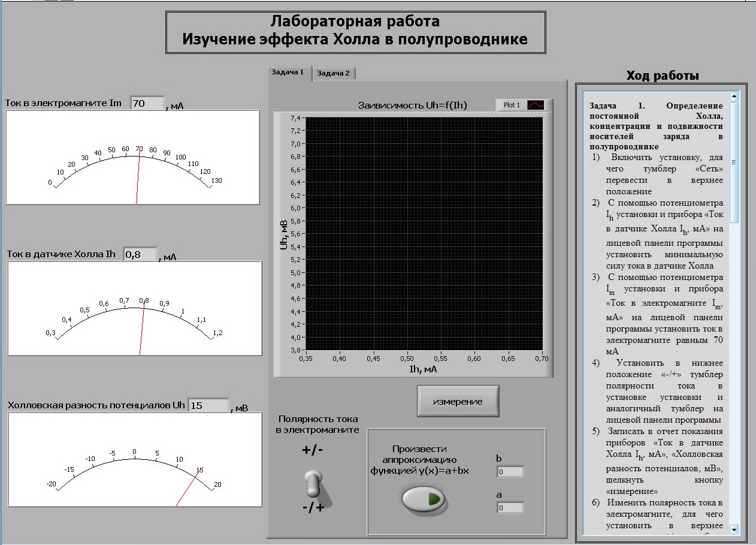Click the Ход работы heading
756x545 pixels.
[x=663, y=76]
